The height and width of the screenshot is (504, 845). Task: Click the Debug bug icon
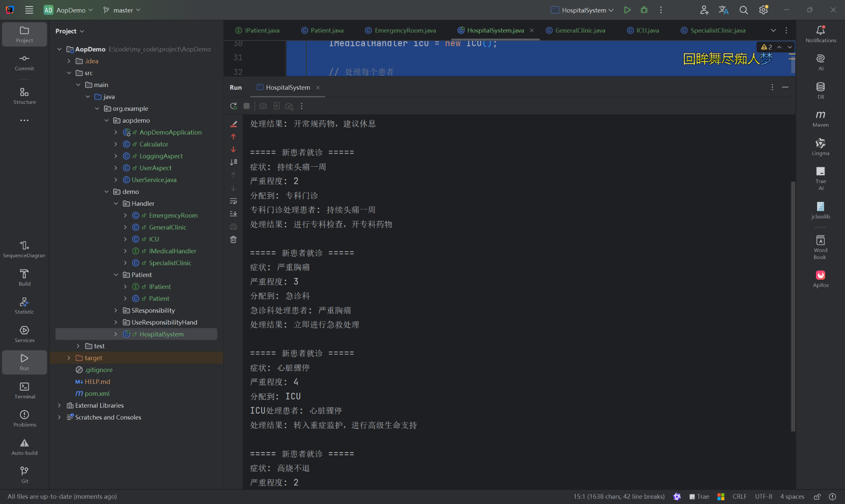click(644, 10)
